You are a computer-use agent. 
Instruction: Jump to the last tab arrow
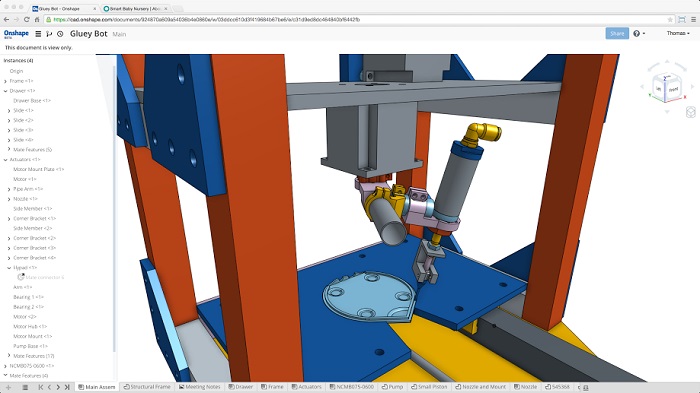coord(67,387)
